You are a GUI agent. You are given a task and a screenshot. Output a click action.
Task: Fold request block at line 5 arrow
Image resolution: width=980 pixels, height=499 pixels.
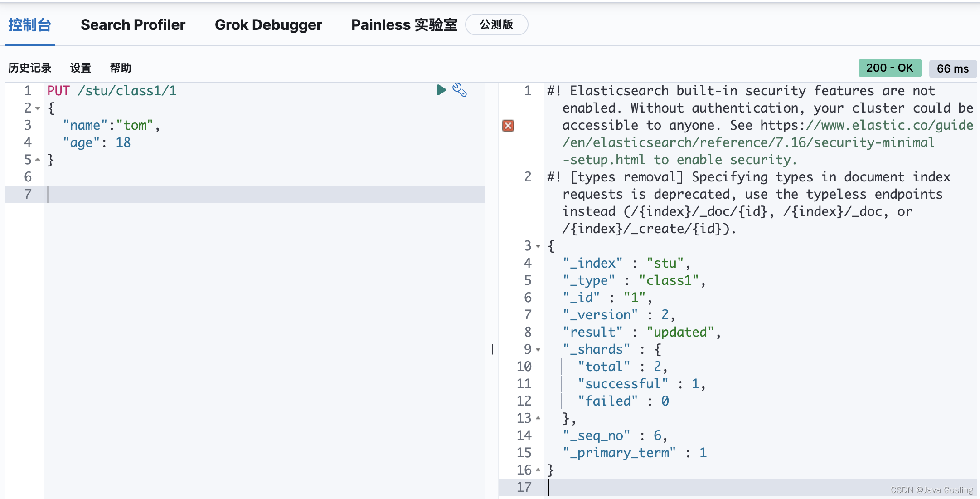tap(38, 160)
